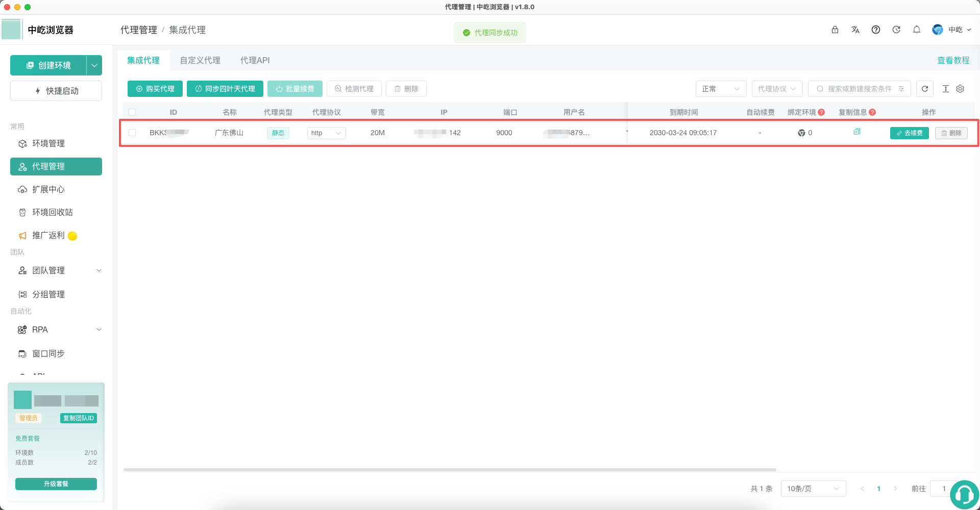This screenshot has width=980, height=510.
Task: Click the search filter options icon
Action: click(x=901, y=89)
